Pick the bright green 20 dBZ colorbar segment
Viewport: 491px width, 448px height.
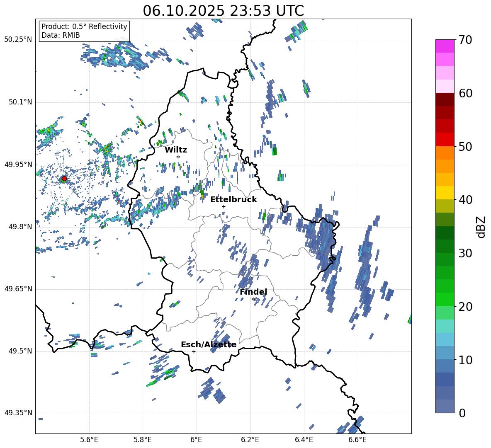445,299
